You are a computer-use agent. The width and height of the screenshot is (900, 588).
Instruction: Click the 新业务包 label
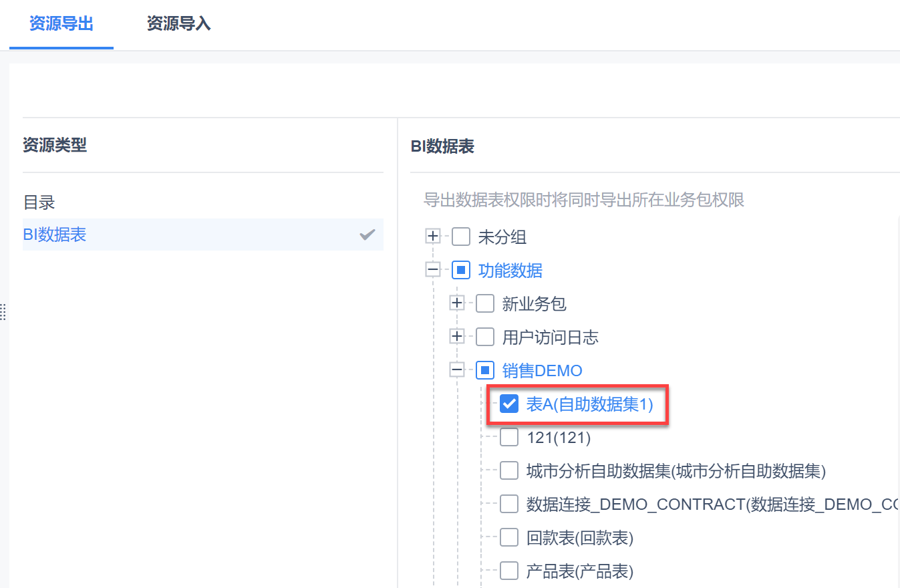click(x=535, y=303)
